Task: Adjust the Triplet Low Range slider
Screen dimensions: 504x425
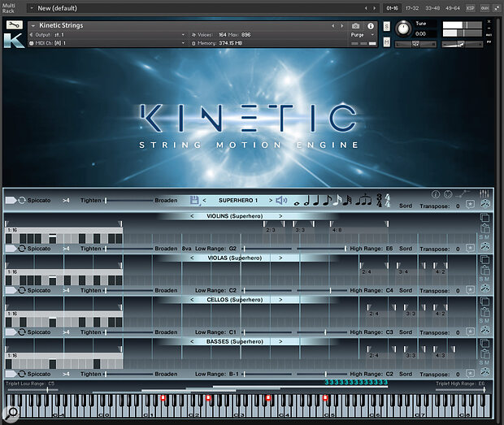Action: [32, 390]
